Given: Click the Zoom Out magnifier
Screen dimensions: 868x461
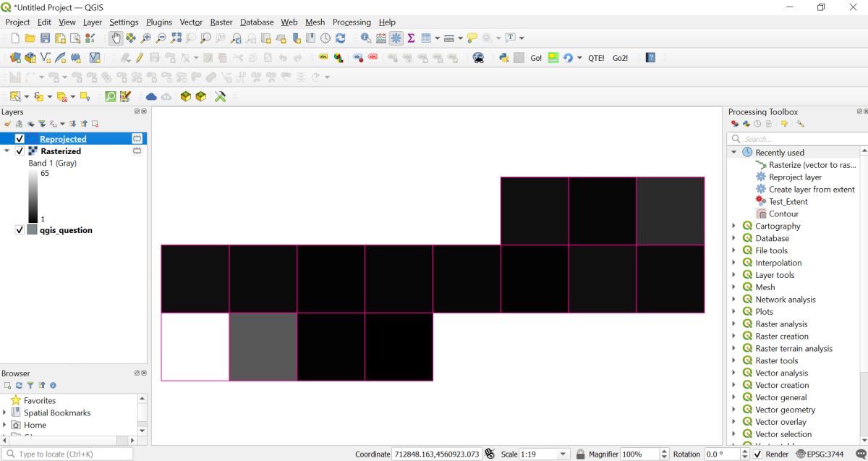Looking at the screenshot, I should pos(161,38).
